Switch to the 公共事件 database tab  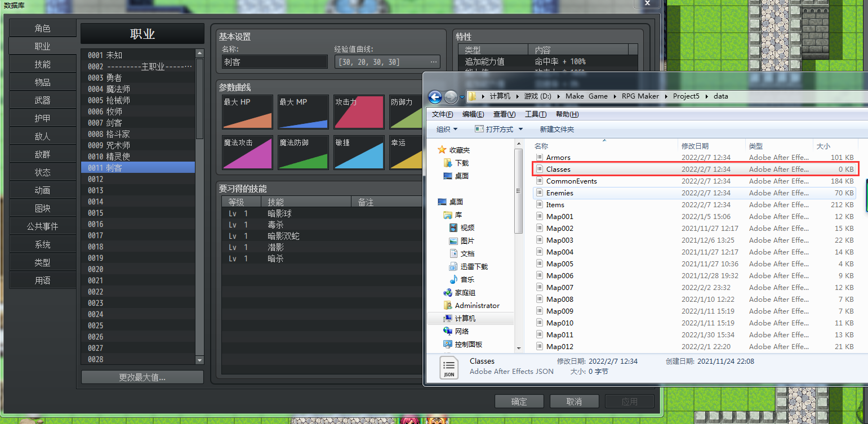point(43,226)
